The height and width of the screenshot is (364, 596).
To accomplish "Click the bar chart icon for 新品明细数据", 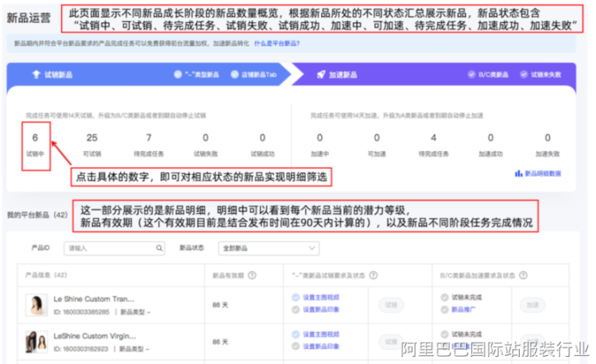I will pyautogui.click(x=518, y=172).
